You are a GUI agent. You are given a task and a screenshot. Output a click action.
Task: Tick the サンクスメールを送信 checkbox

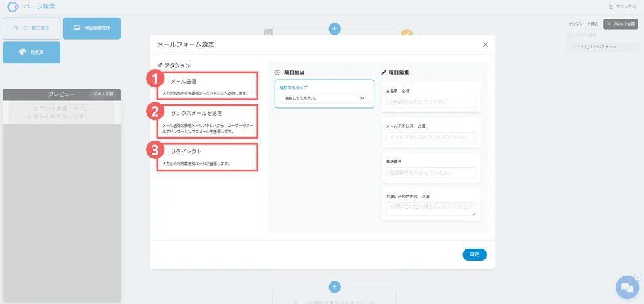pos(165,114)
